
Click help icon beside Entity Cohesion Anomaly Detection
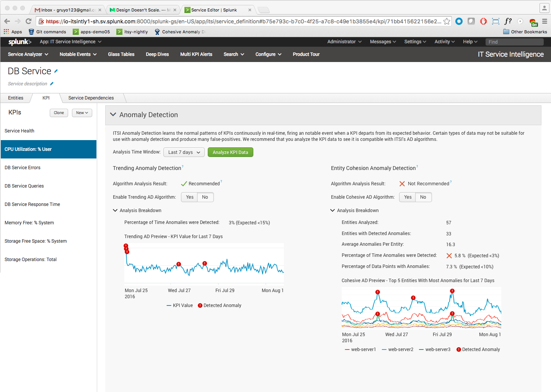pos(417,166)
